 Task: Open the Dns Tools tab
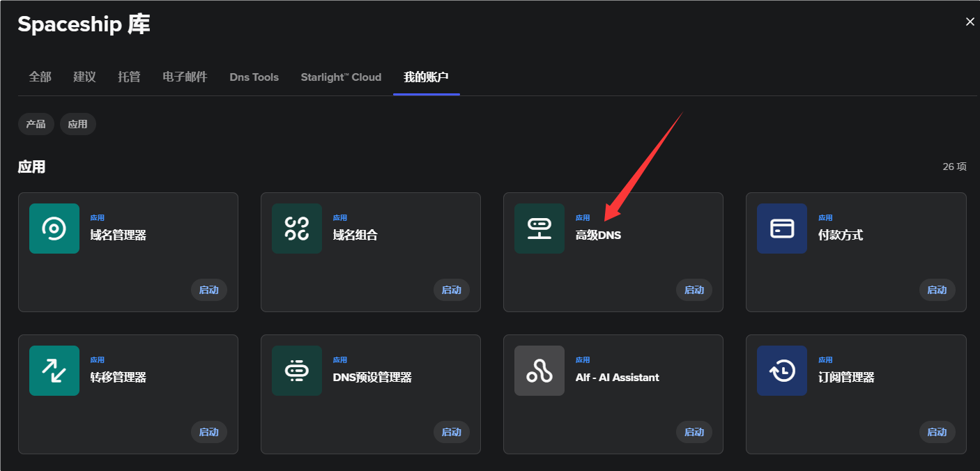254,77
